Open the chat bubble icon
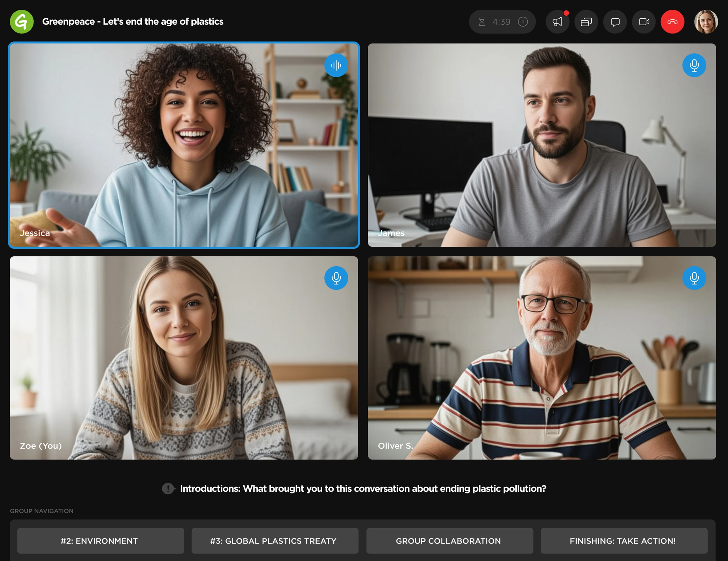728x561 pixels. click(615, 22)
